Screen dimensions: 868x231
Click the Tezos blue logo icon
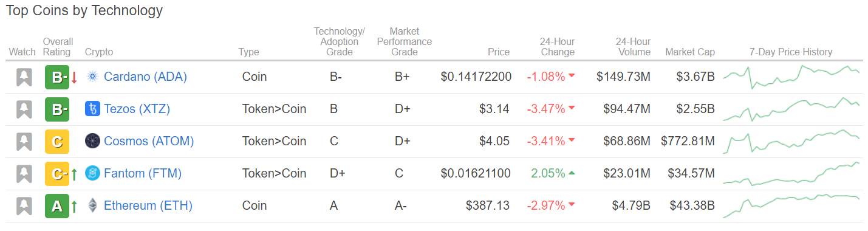tap(92, 109)
